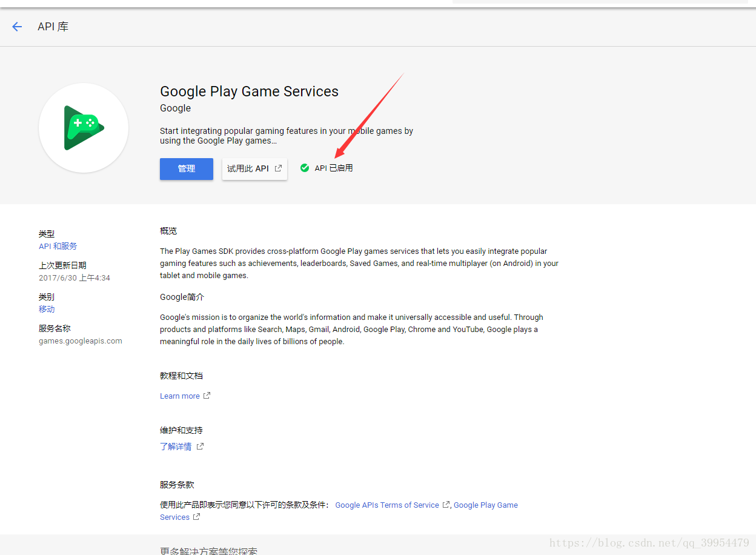
Task: Click the 上次更新日期 label
Action: pyautogui.click(x=62, y=265)
